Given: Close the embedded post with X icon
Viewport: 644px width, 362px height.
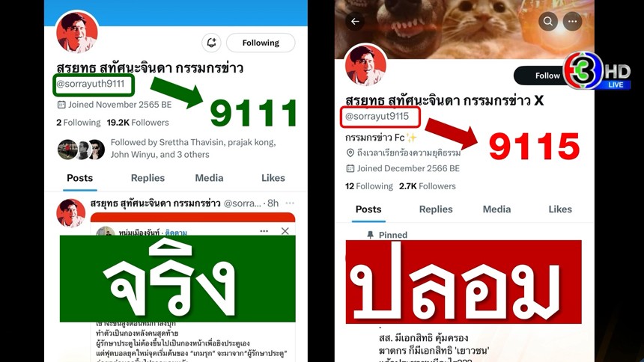Looking at the screenshot, I should point(285,231).
